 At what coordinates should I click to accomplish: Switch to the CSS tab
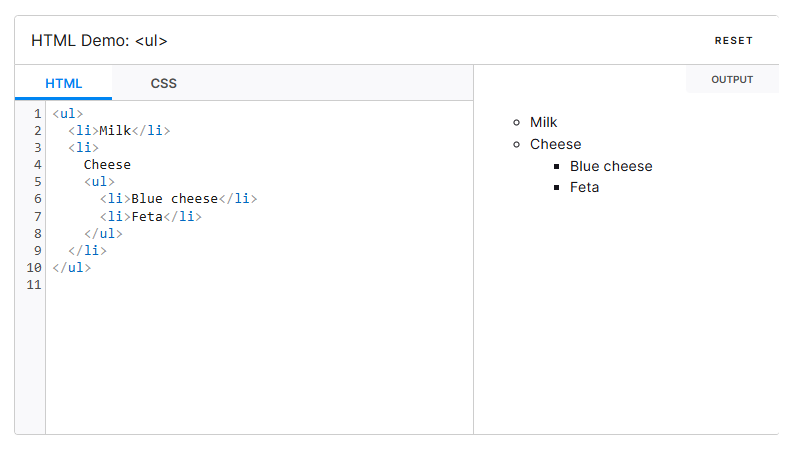coord(164,83)
